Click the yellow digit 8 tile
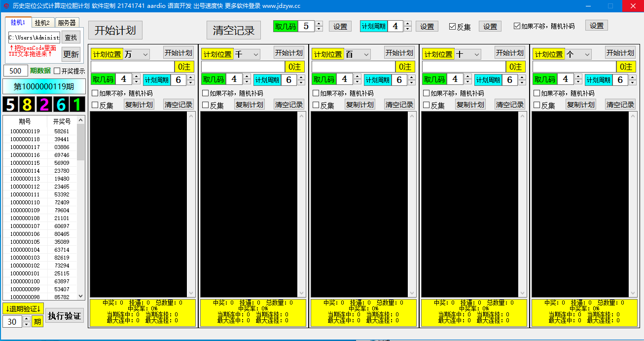 click(x=28, y=104)
